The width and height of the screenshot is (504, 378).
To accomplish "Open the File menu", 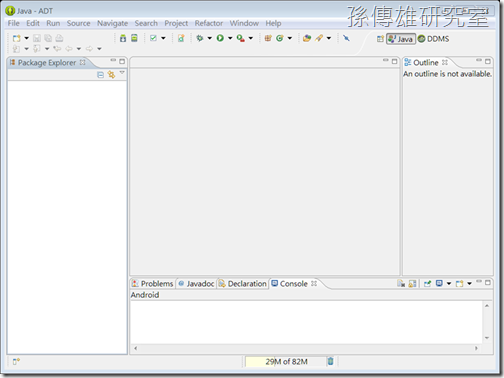I will coord(14,23).
